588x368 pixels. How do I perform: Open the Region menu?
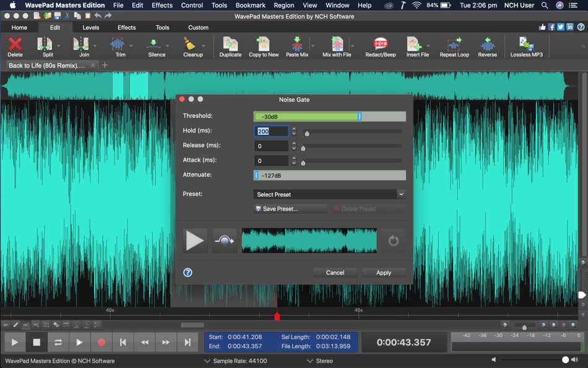pos(284,5)
